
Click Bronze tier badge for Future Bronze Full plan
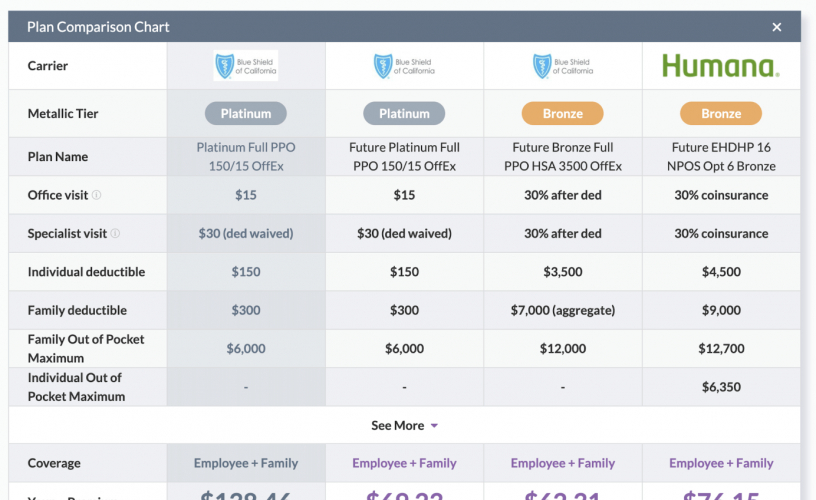563,113
